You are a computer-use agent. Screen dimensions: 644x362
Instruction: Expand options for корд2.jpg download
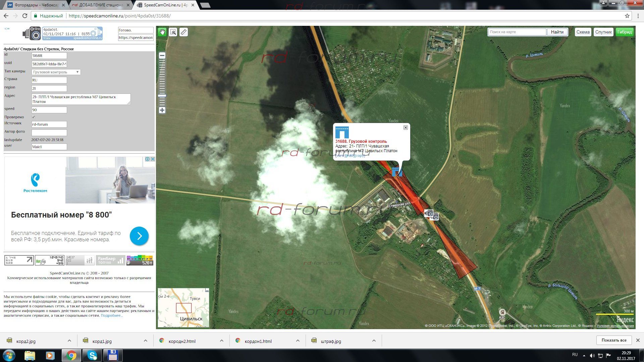click(69, 341)
